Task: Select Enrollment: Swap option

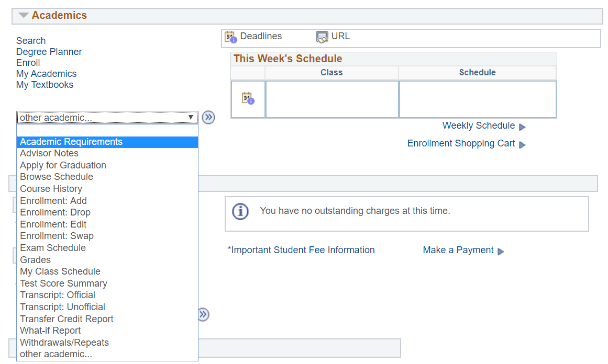Action: 107,236
